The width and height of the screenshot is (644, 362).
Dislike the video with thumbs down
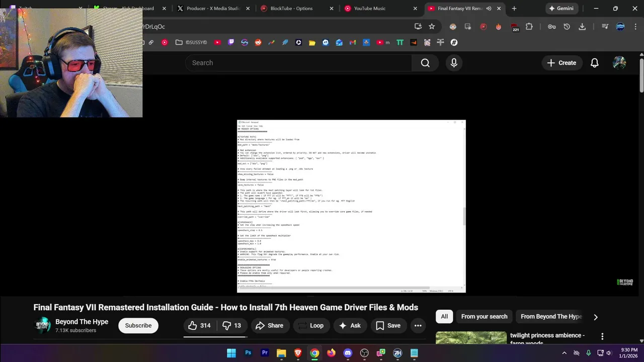[232, 325]
